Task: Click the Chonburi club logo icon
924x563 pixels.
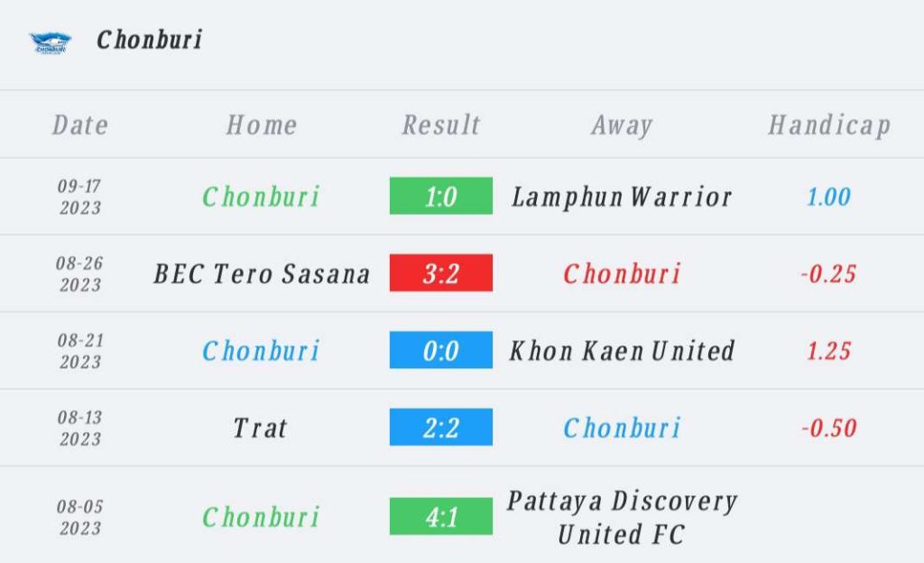Action: tap(51, 42)
